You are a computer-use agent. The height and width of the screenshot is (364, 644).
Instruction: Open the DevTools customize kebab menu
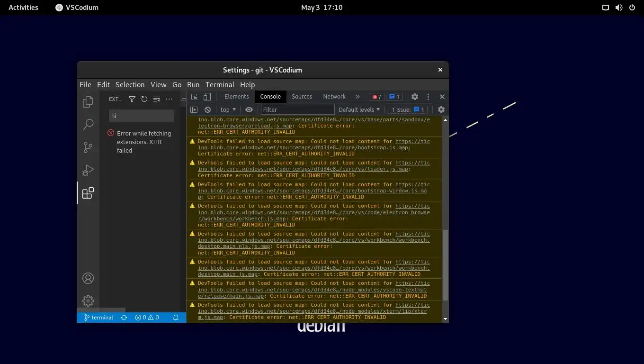(428, 97)
